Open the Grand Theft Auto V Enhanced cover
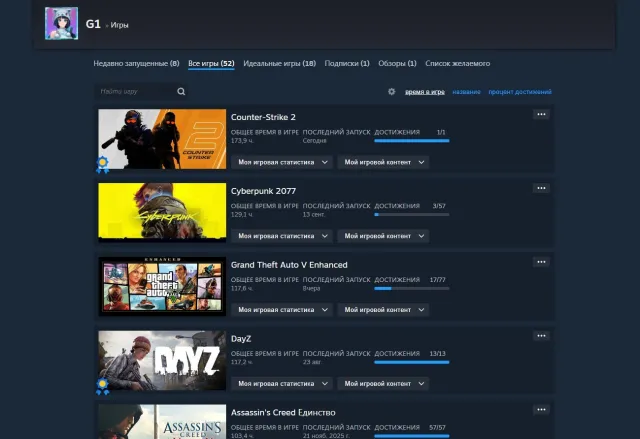 click(x=162, y=286)
